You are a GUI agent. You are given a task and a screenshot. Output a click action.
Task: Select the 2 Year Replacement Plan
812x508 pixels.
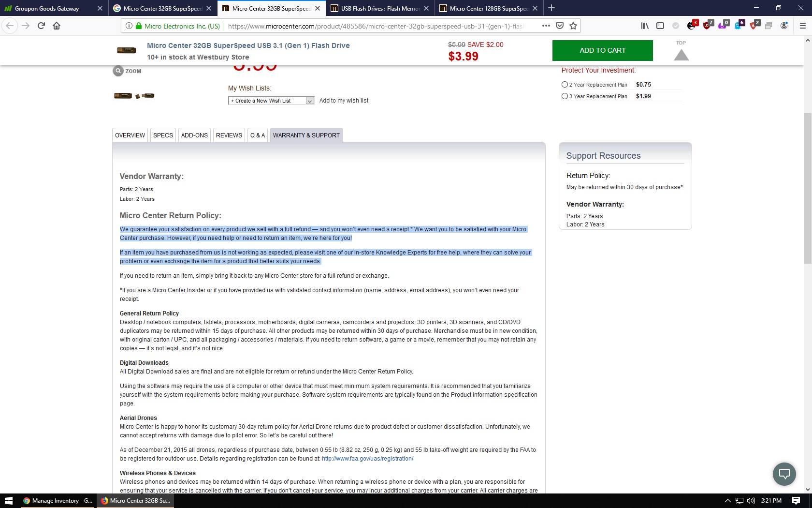tap(565, 84)
